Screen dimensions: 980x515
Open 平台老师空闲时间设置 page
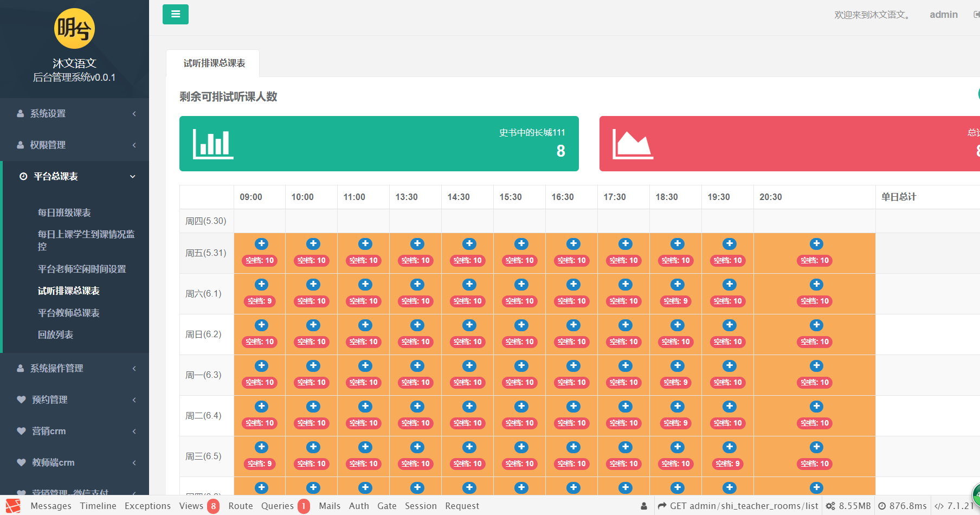pyautogui.click(x=81, y=269)
